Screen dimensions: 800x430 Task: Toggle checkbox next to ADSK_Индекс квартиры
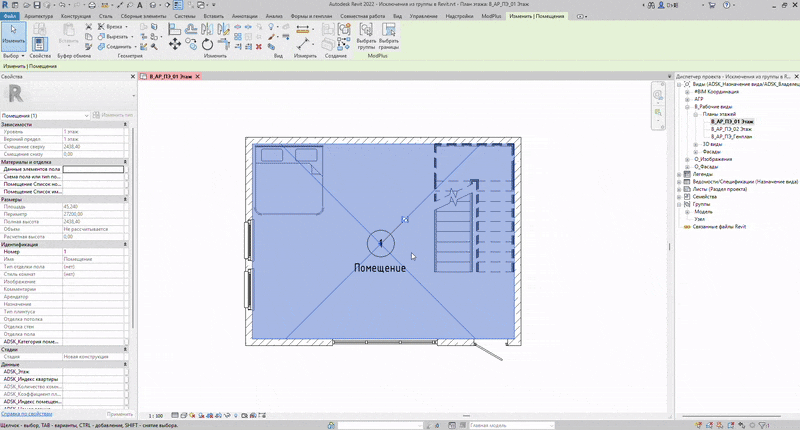pyautogui.click(x=127, y=379)
